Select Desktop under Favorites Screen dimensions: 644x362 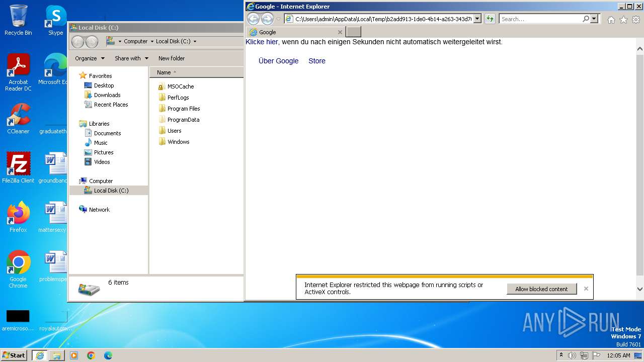(x=104, y=85)
